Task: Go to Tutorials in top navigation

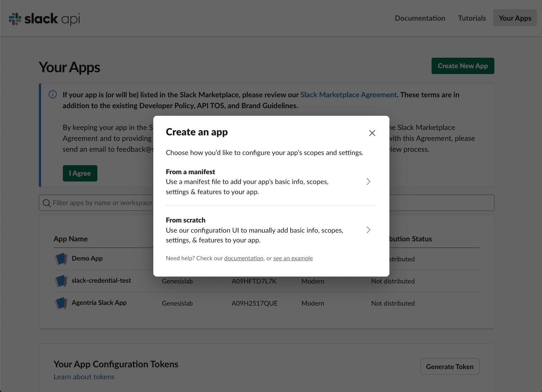Action: pyautogui.click(x=472, y=18)
